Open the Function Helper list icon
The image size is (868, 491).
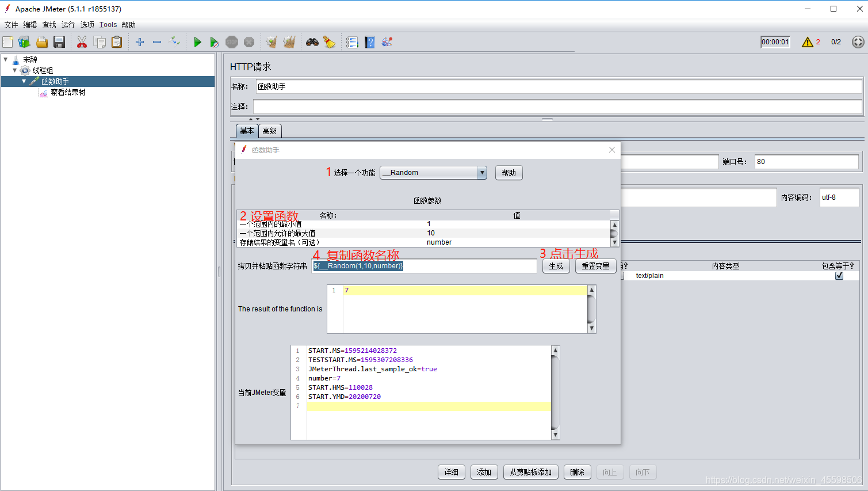click(x=352, y=42)
